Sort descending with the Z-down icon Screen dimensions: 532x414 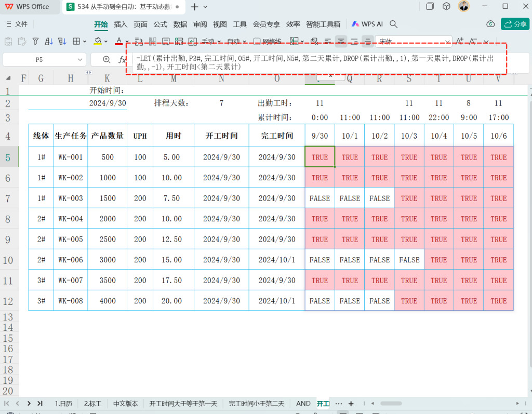(x=62, y=42)
